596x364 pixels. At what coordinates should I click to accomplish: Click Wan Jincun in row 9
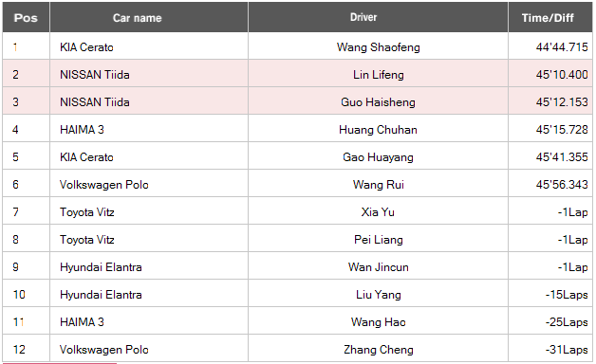click(x=379, y=266)
